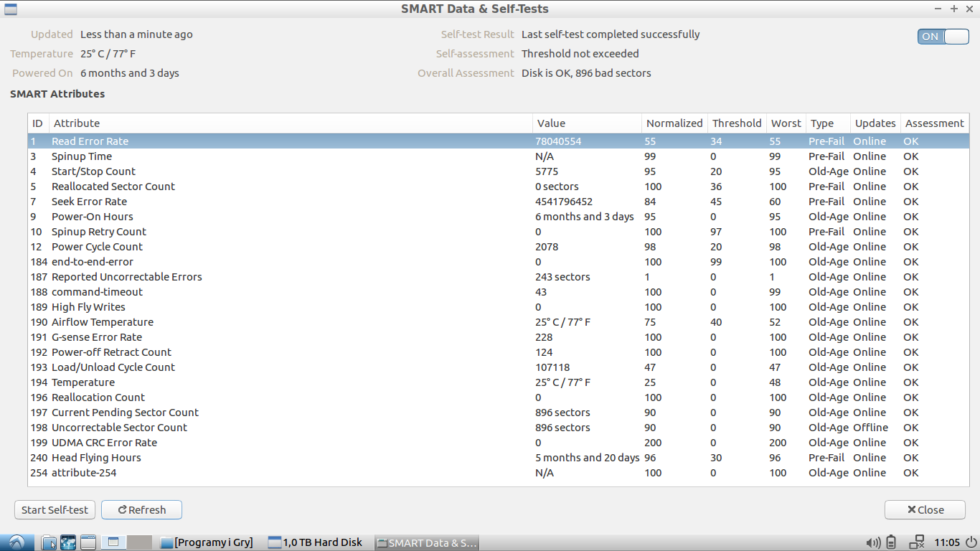Click the power logout icon in tray

click(971, 542)
